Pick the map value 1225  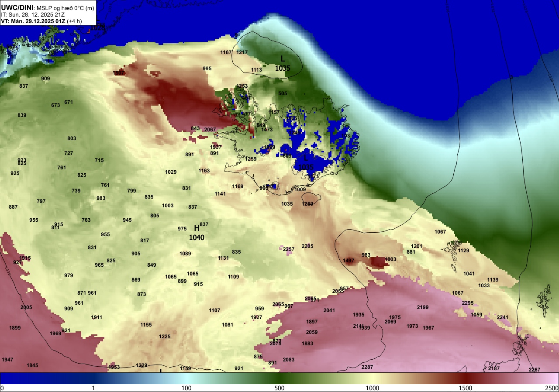pos(165,337)
